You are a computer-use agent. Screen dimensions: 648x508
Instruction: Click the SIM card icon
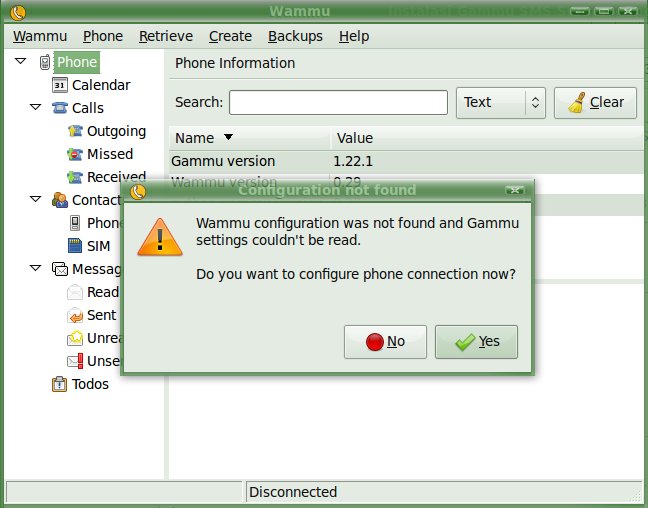coord(75,246)
